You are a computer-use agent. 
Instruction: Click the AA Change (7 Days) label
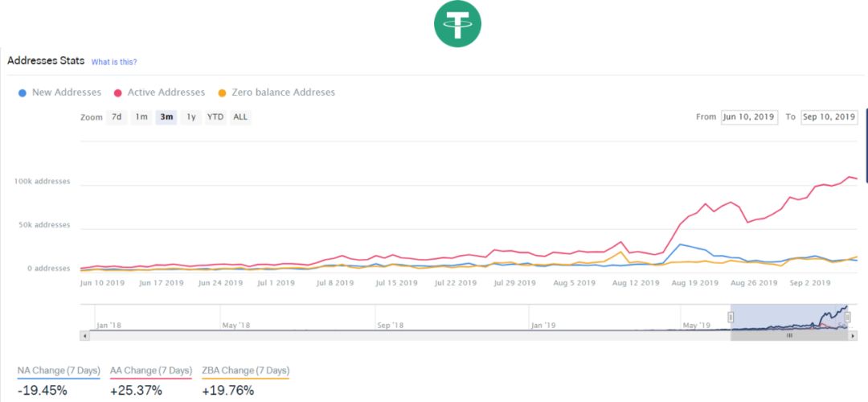[151, 371]
